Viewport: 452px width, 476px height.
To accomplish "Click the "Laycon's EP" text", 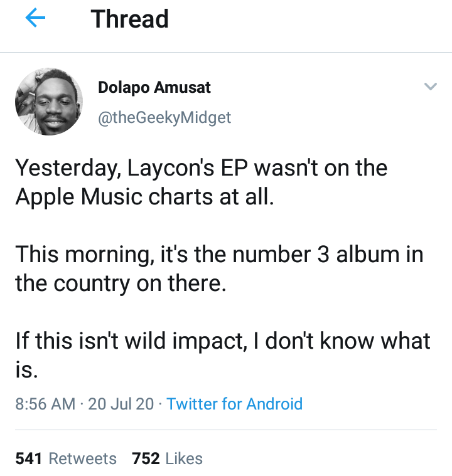I will (182, 168).
